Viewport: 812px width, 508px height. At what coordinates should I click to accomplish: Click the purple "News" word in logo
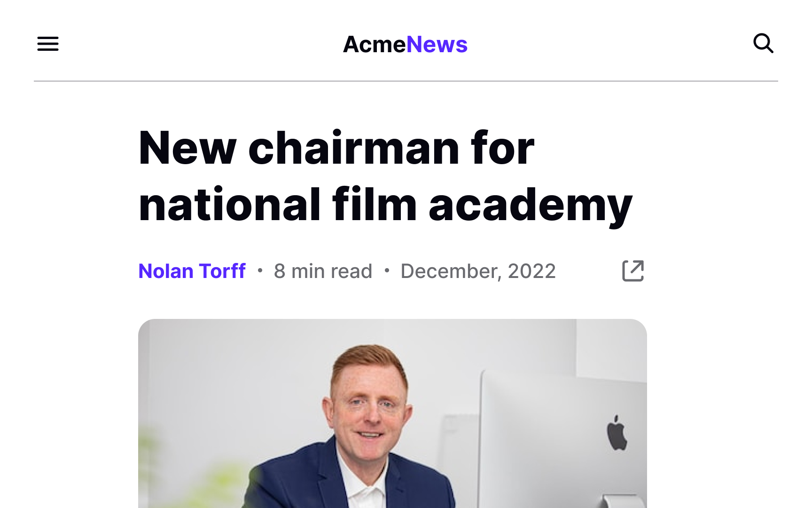pyautogui.click(x=437, y=45)
